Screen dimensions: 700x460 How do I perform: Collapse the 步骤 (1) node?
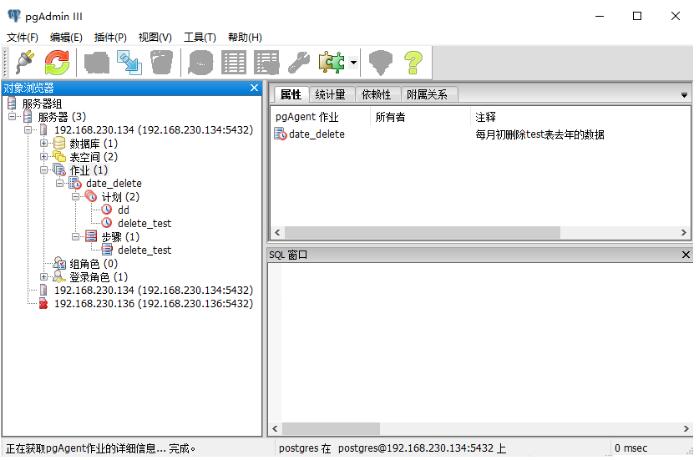[x=76, y=237]
